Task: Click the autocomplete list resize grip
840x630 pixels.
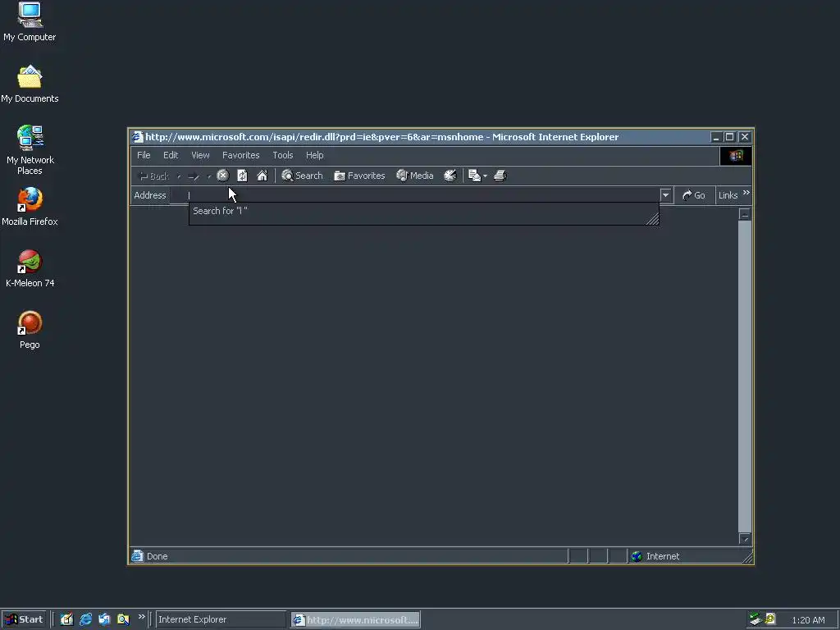Action: [x=653, y=218]
